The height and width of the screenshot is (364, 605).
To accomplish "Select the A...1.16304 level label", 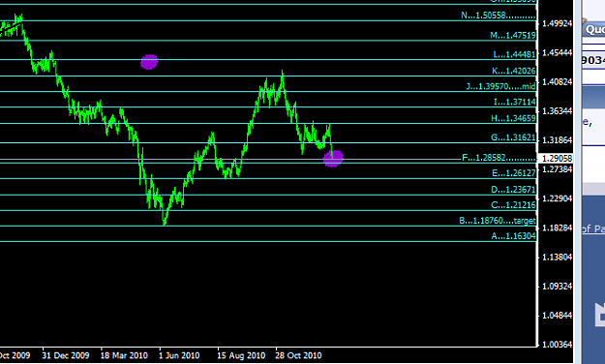I will (514, 236).
